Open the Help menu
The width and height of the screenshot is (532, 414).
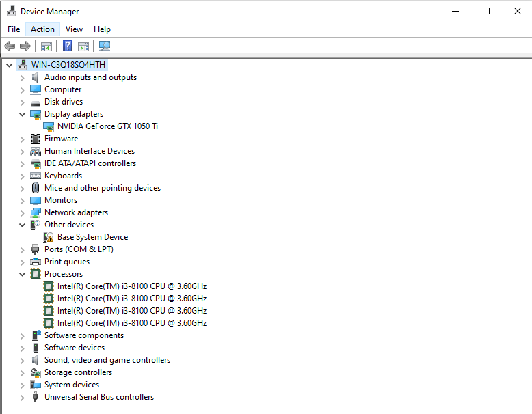tap(102, 29)
